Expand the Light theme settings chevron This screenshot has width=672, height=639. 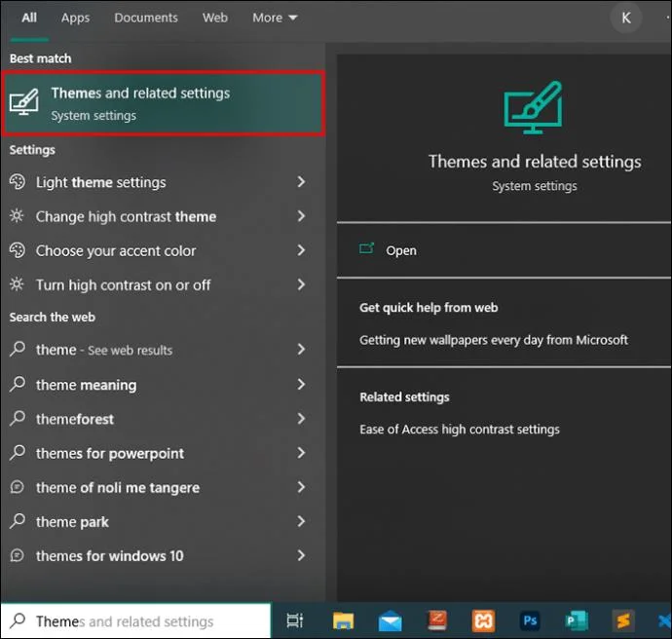301,182
